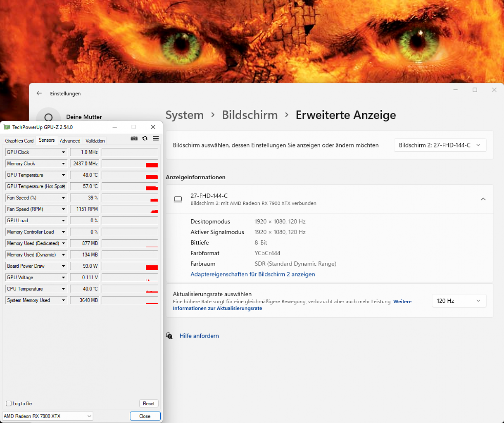Open the GPU Voltage sensor dropdown
The image size is (504, 423).
pos(64,278)
